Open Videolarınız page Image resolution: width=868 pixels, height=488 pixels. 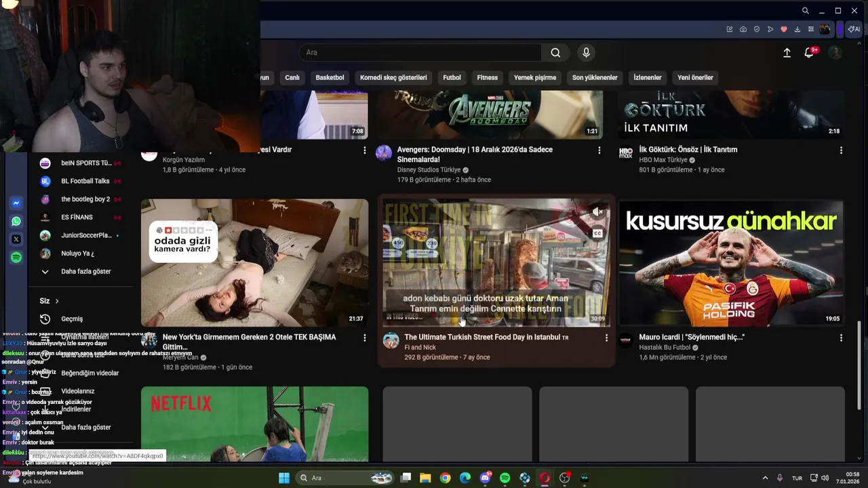[77, 391]
